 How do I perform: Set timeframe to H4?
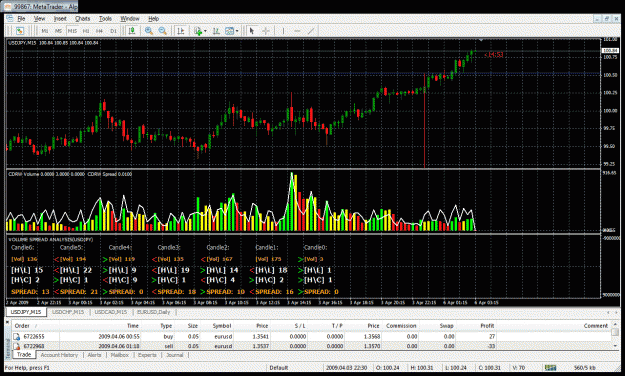99,31
